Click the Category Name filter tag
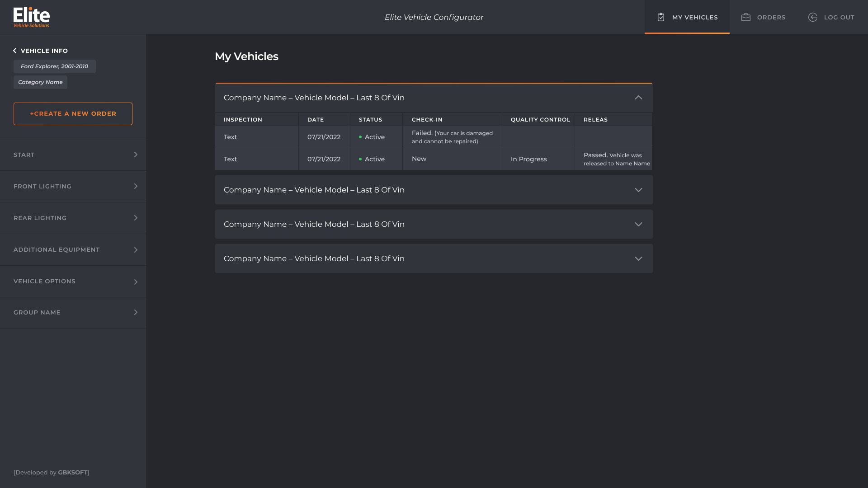The width and height of the screenshot is (868, 488). (40, 82)
